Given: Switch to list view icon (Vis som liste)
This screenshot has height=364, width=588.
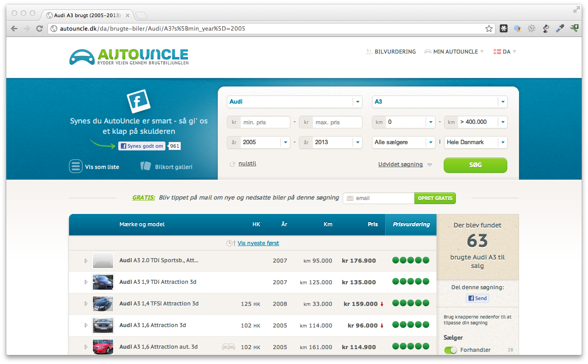Looking at the screenshot, I should 75,166.
